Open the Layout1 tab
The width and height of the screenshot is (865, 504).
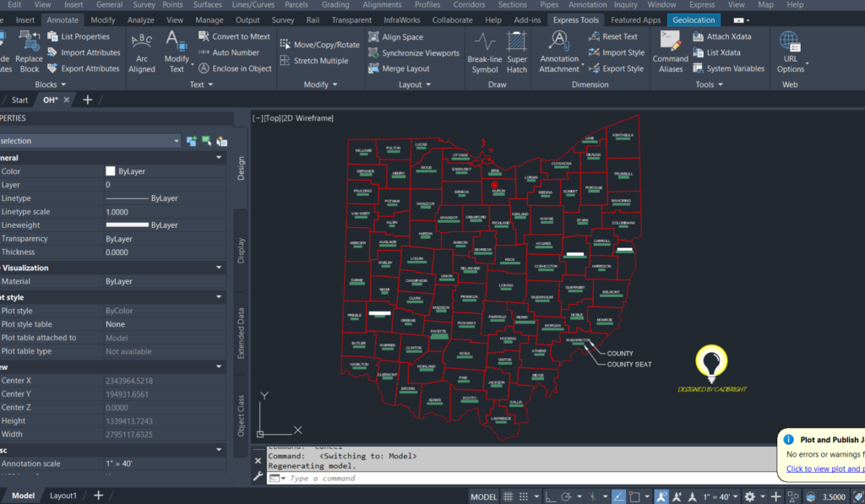(63, 496)
